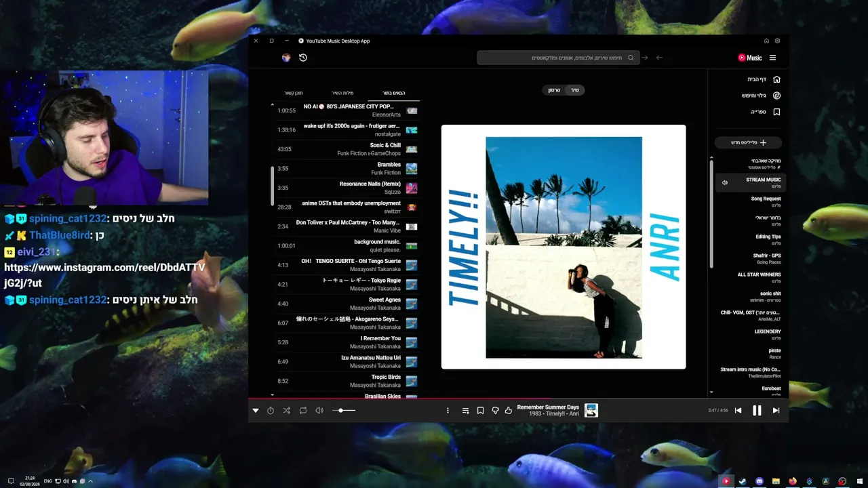Open the LEGENDERY playlist
Viewport: 868px width, 488px height.
[x=749, y=334]
